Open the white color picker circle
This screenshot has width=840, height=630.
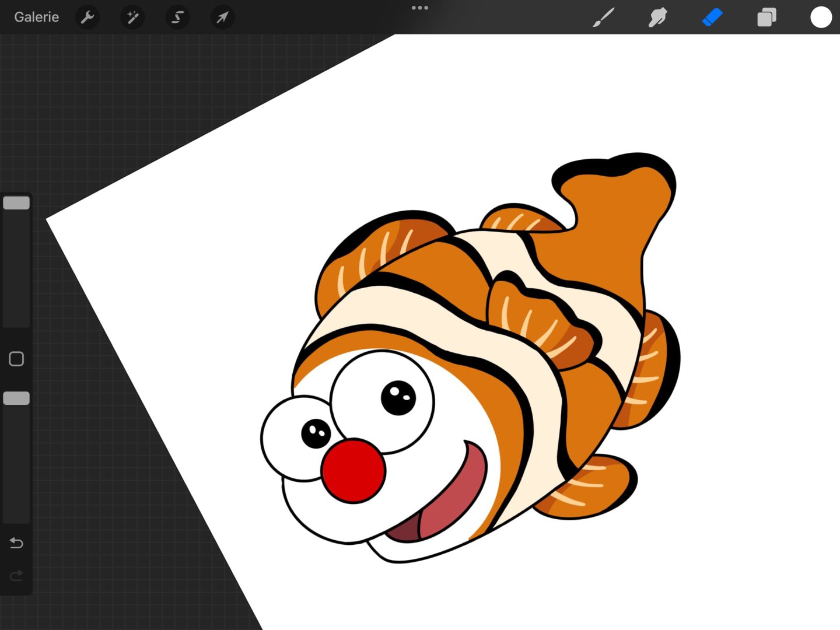[x=821, y=17]
